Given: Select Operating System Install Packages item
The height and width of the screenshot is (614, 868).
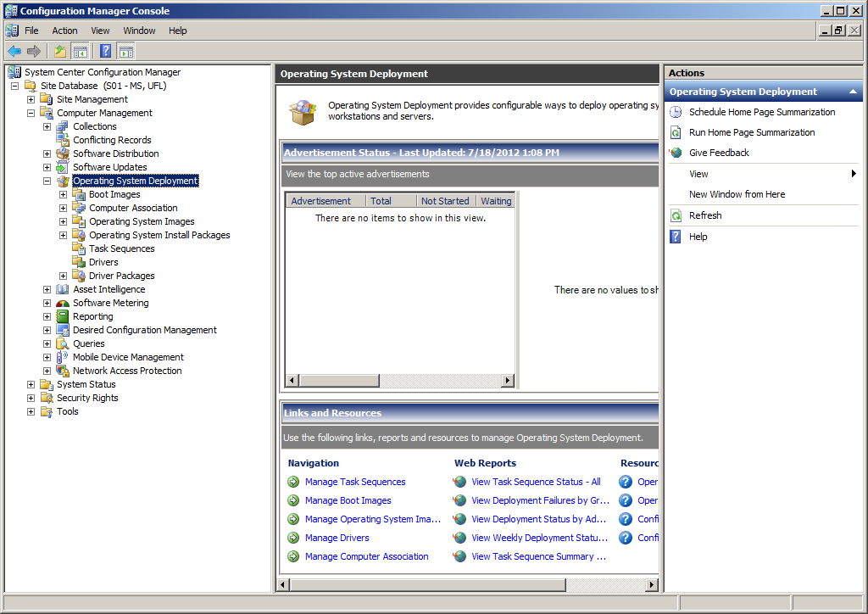Looking at the screenshot, I should pyautogui.click(x=159, y=235).
